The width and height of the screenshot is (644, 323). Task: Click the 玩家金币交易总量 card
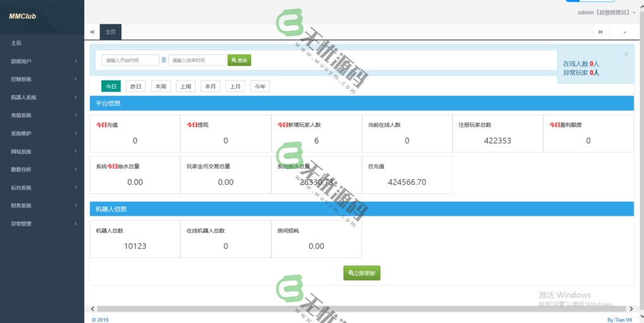tap(225, 175)
